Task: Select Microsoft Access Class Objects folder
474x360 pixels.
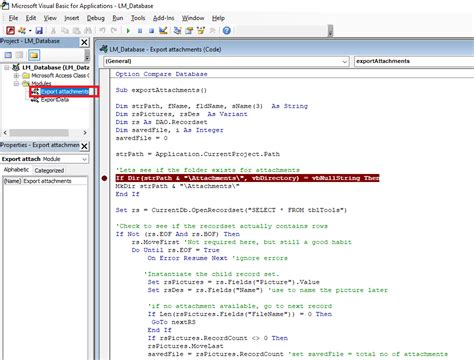Action: [60, 76]
